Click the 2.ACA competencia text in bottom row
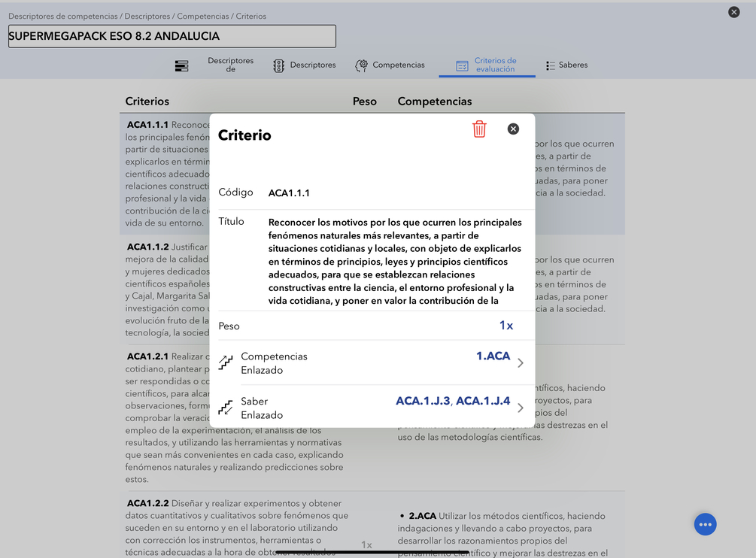The width and height of the screenshot is (756, 558). tap(502, 535)
